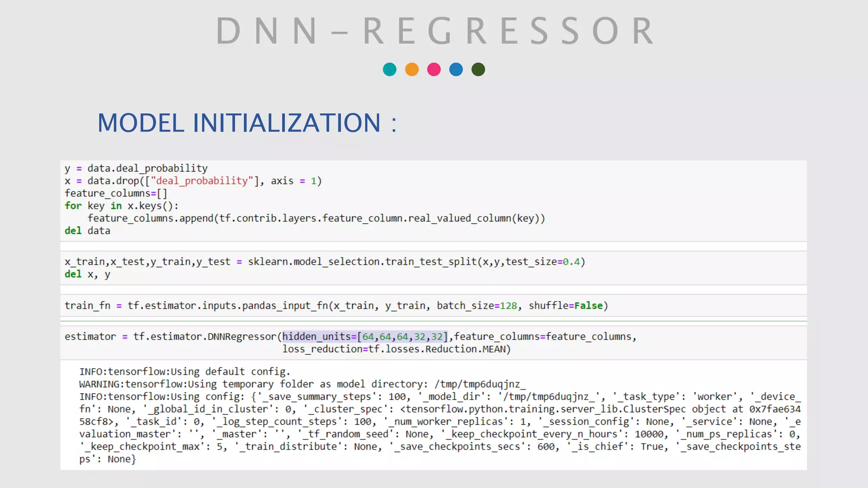Click the 'y = data.deal_probability' line

click(x=136, y=169)
